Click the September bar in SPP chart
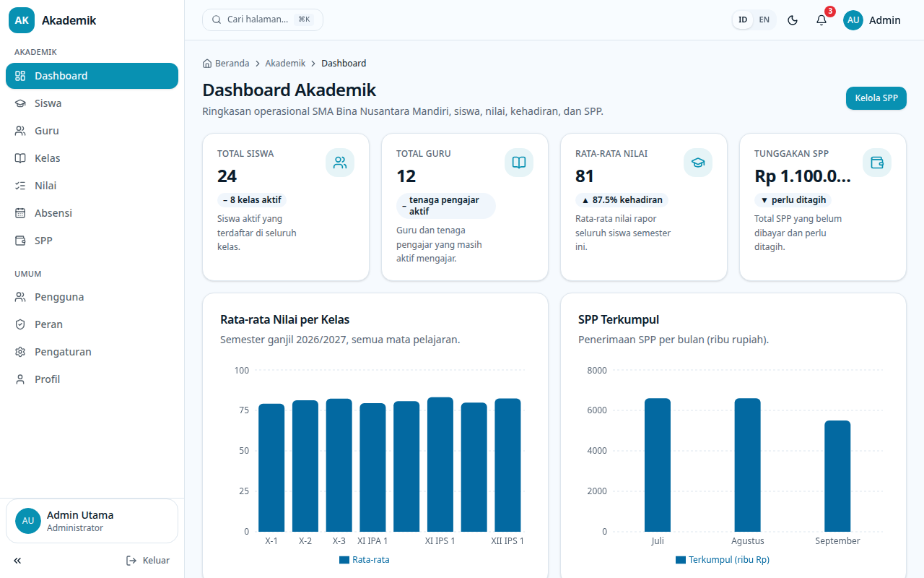The height and width of the screenshot is (578, 924). tap(837, 476)
